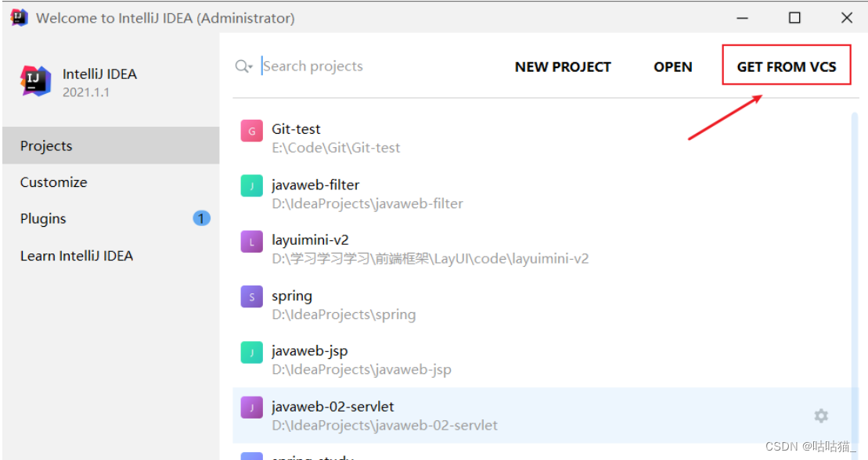This screenshot has height=460, width=868.
Task: Click the NEW PROJECT button
Action: 563,66
